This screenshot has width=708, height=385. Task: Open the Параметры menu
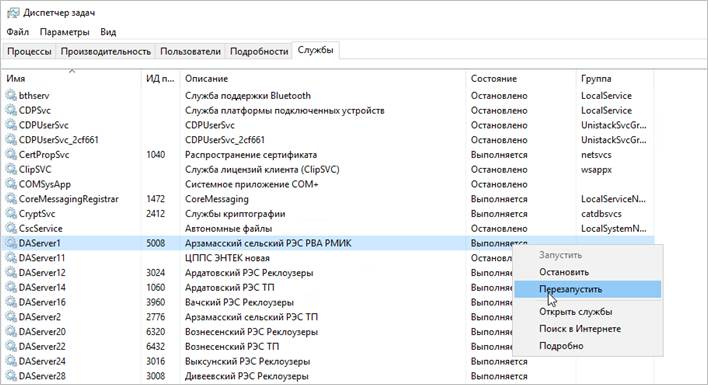(x=65, y=32)
